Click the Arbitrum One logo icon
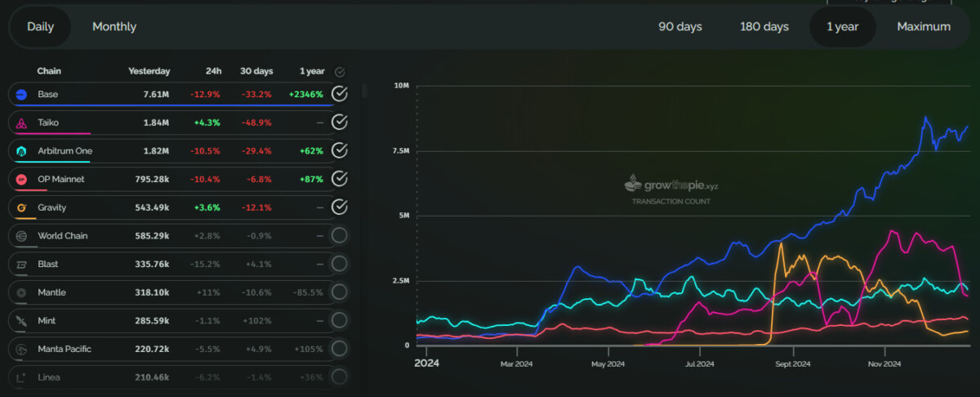The height and width of the screenshot is (397, 980). point(21,151)
